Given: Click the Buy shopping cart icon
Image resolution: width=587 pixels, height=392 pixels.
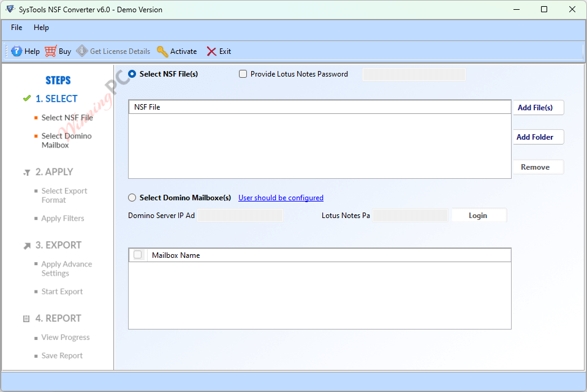Looking at the screenshot, I should coord(50,51).
